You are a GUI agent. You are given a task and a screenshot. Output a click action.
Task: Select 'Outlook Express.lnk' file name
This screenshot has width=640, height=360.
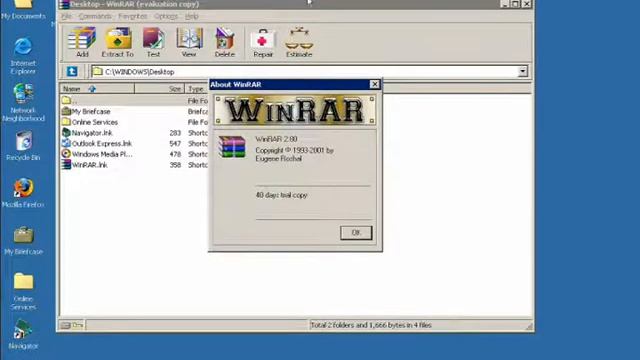[102, 143]
